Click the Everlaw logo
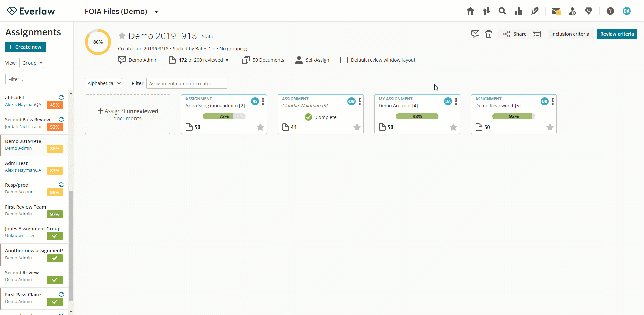The height and width of the screenshot is (315, 644). click(31, 11)
